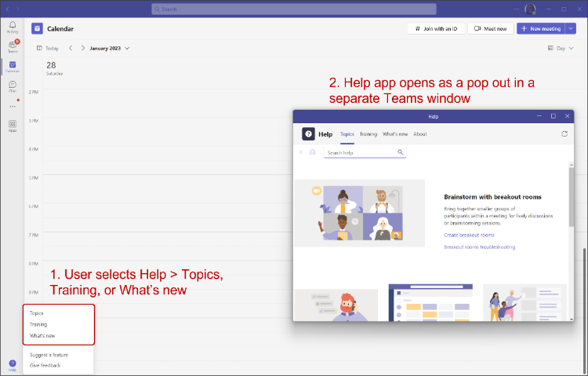The height and width of the screenshot is (376, 588).
Task: Open the January 2023 month picker
Action: click(x=110, y=48)
